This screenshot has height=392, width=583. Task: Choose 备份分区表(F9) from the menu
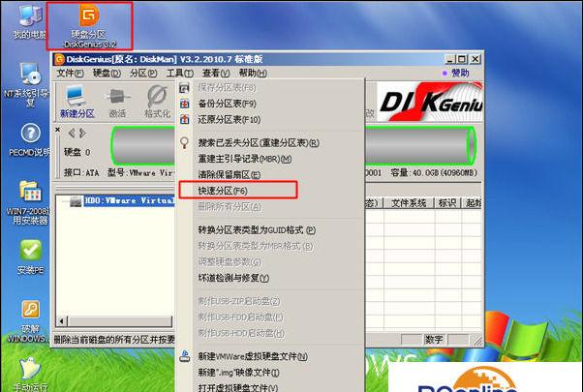(271, 104)
